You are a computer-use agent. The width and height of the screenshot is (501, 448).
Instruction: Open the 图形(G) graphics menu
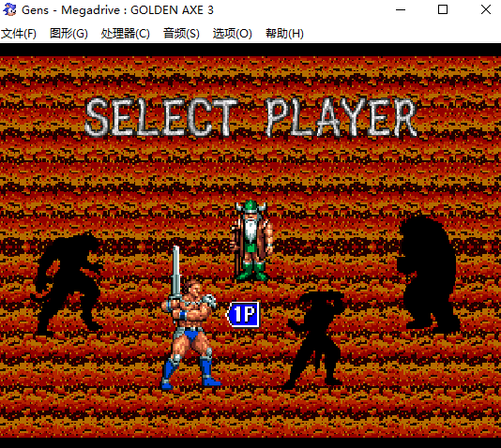tap(68, 34)
